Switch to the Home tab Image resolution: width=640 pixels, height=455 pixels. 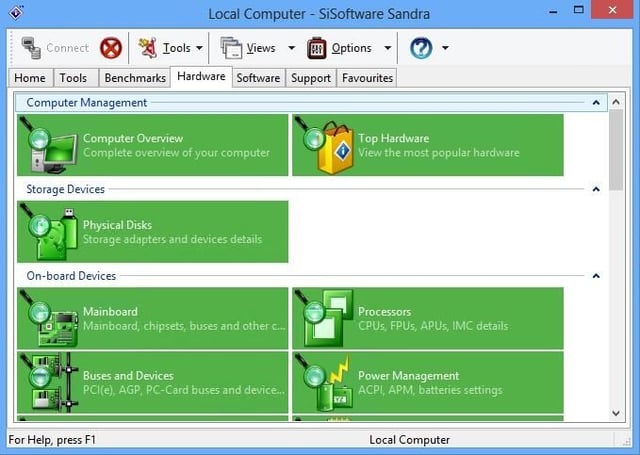(30, 78)
